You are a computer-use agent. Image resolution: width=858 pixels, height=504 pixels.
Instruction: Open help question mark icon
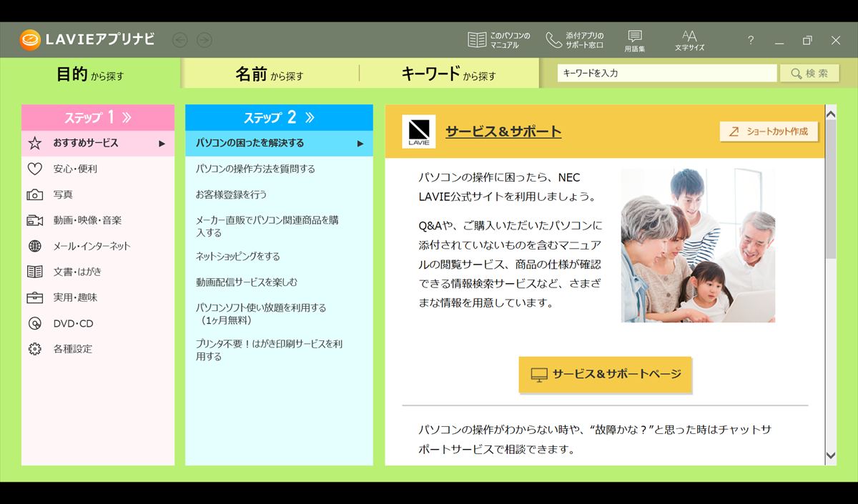pyautogui.click(x=751, y=40)
